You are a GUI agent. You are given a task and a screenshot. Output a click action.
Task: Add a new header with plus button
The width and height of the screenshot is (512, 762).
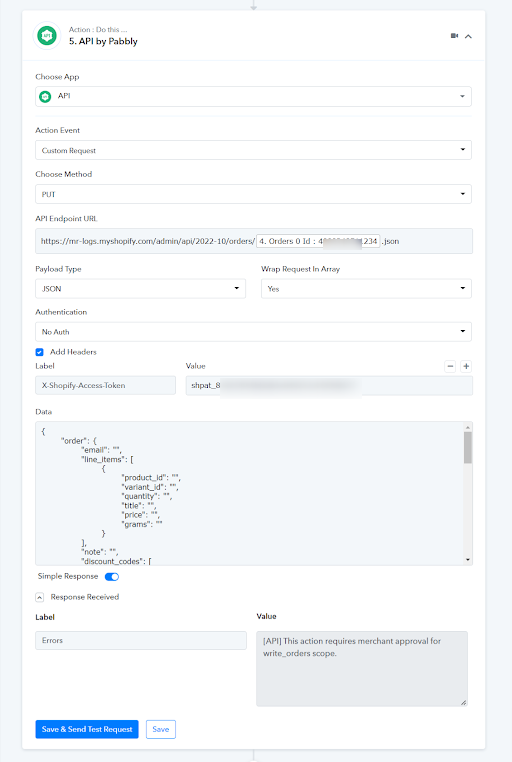(x=466, y=366)
